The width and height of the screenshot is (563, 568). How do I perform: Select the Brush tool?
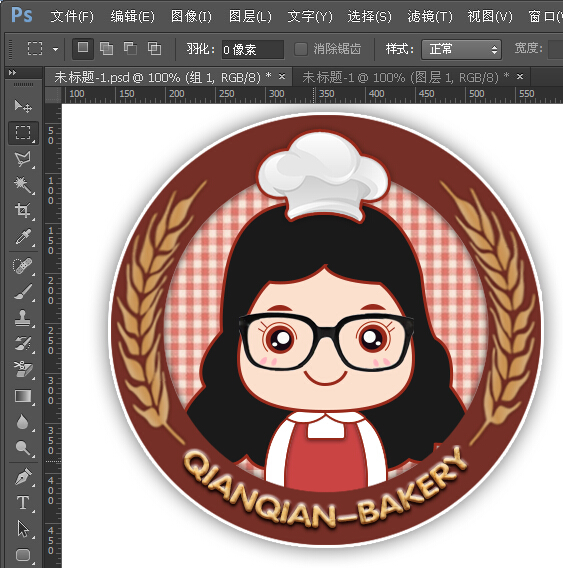click(23, 292)
